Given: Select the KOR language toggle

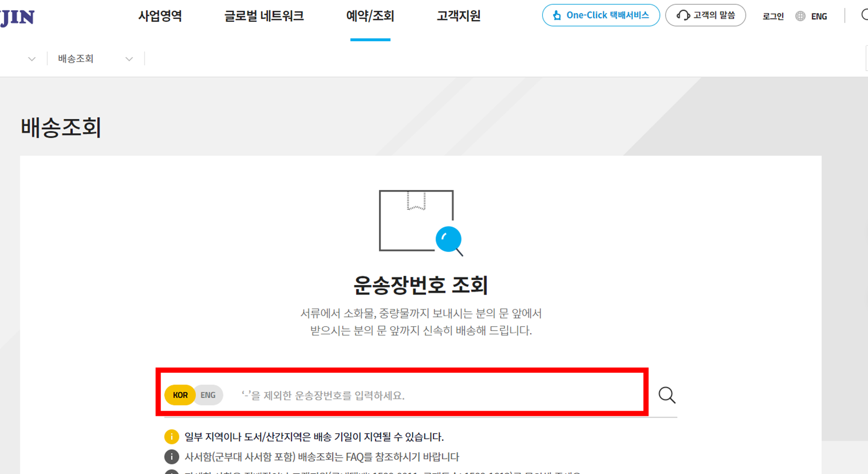Looking at the screenshot, I should (180, 395).
